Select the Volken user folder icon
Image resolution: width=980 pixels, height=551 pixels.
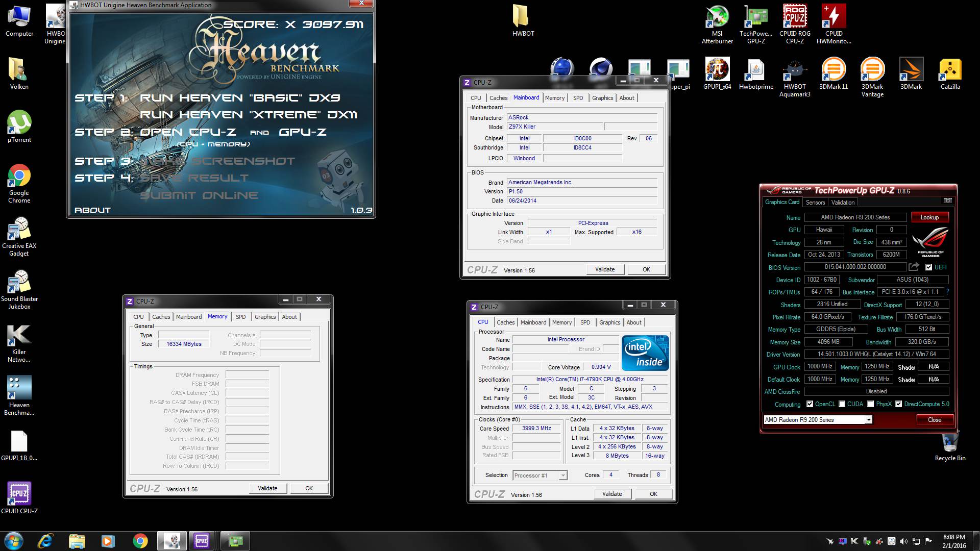(x=19, y=73)
